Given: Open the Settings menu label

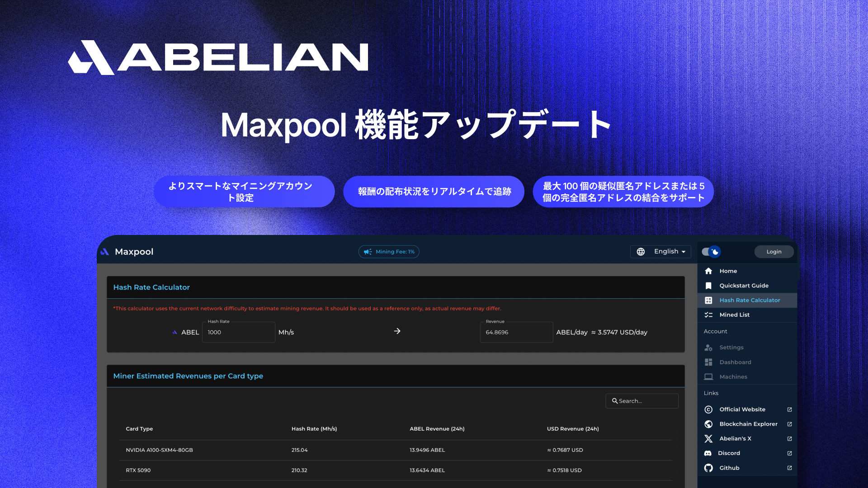Looking at the screenshot, I should [x=731, y=347].
